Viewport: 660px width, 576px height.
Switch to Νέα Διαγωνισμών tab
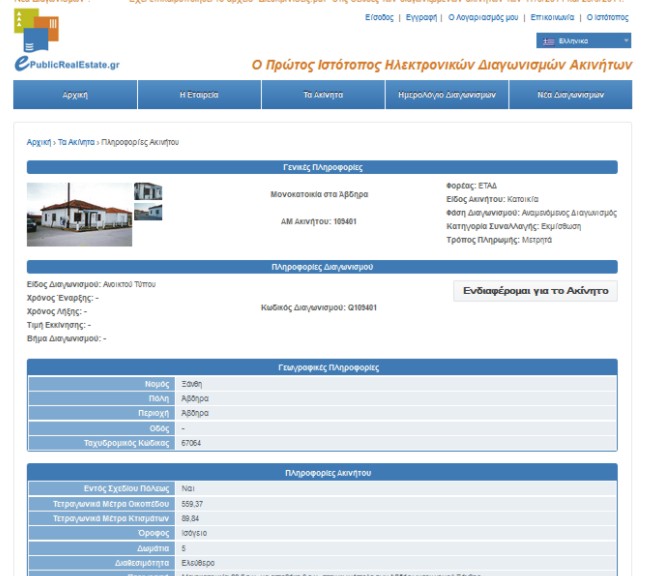[570, 95]
